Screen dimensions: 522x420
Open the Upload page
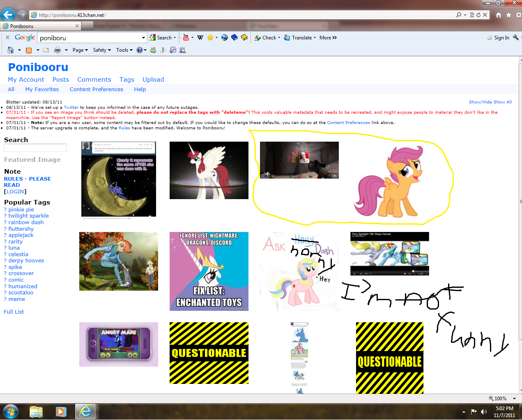click(153, 80)
